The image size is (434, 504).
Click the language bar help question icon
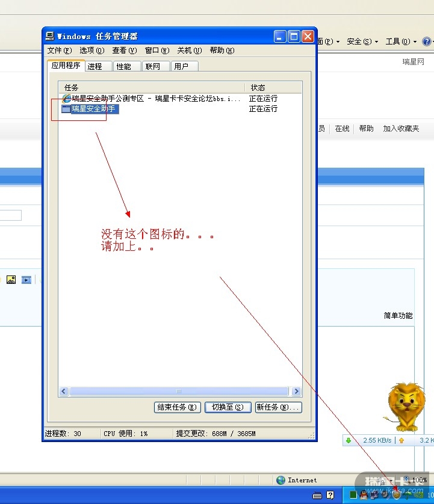pos(330,496)
